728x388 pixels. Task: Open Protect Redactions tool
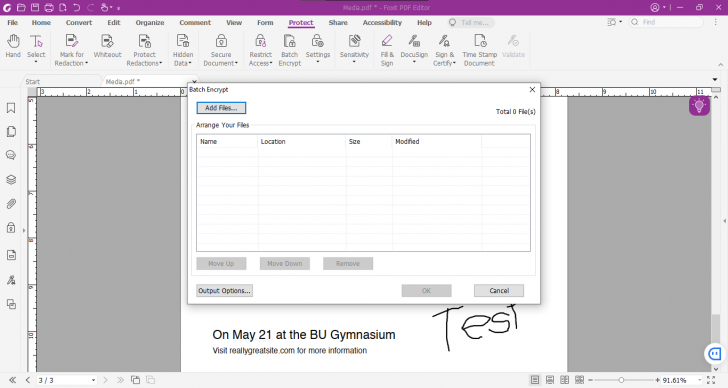[x=144, y=41]
